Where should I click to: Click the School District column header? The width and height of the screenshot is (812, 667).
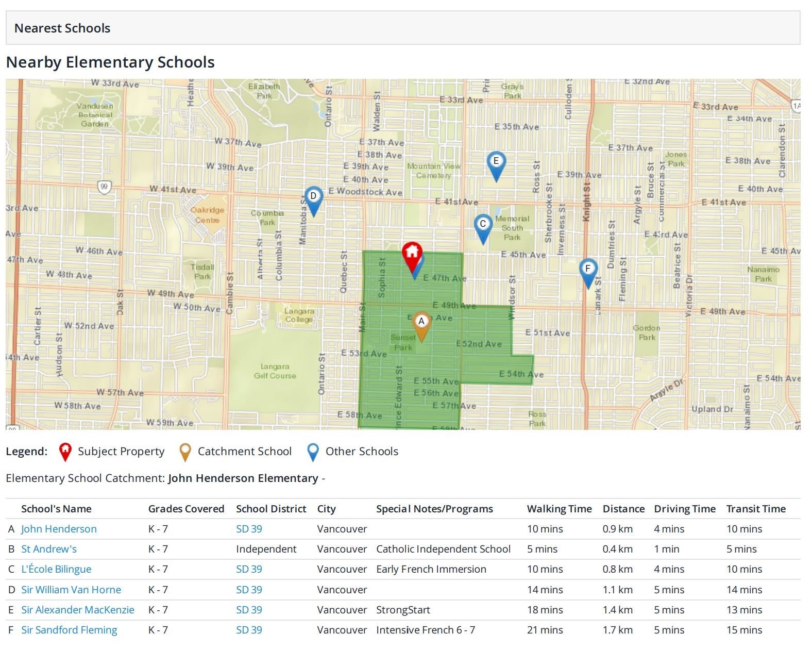point(271,509)
